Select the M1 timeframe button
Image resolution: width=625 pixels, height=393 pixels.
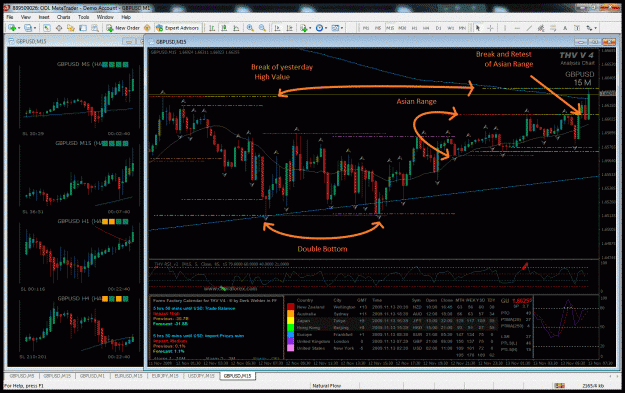(x=366, y=28)
